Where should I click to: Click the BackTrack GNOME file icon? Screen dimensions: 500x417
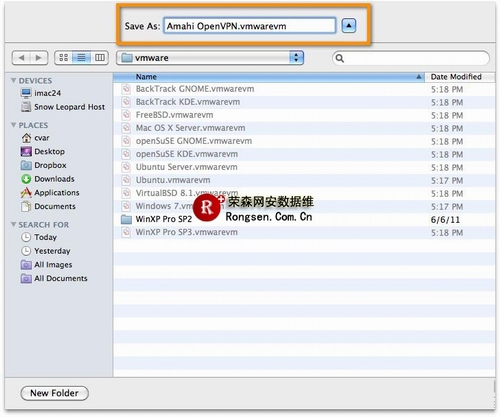click(126, 89)
